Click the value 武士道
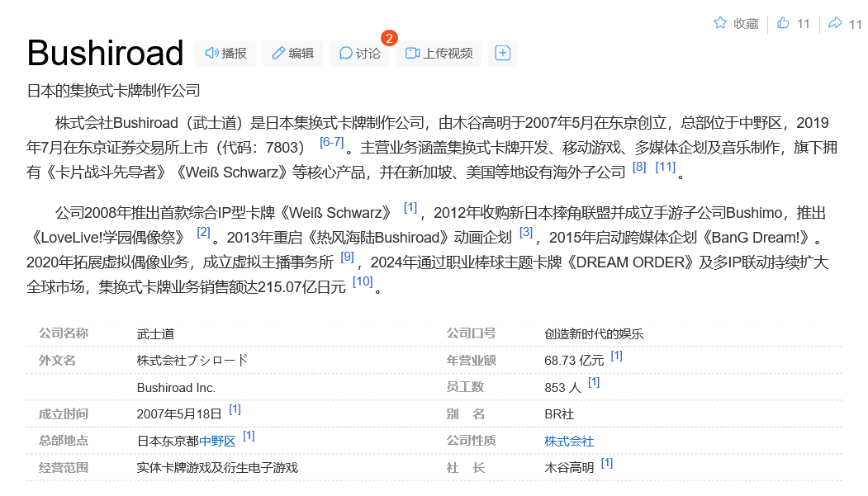This screenshot has width=868, height=496. click(x=155, y=334)
